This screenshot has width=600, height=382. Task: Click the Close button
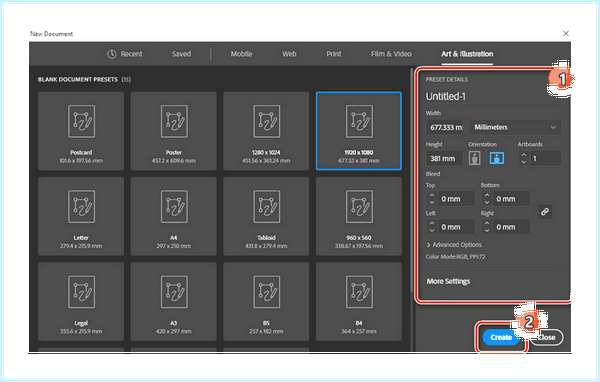pos(546,337)
